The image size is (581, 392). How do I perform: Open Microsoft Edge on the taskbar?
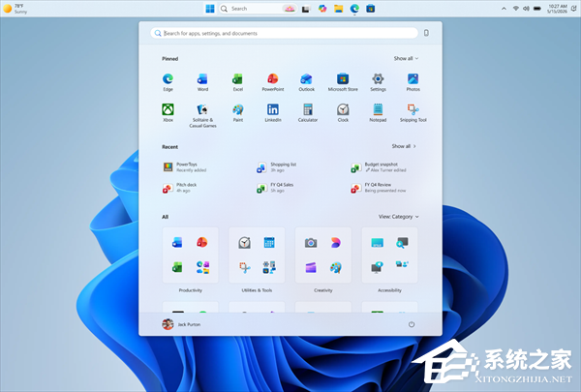[x=354, y=9]
